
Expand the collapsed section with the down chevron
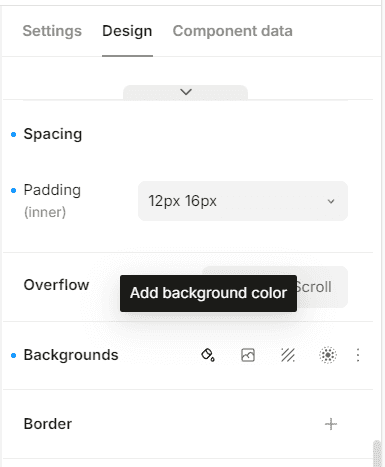(186, 92)
